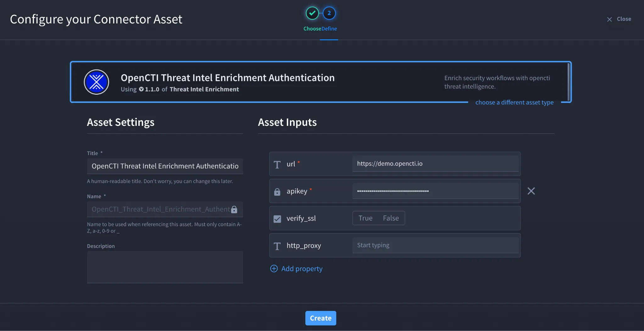
Task: Click the text type icon beside url
Action: [x=277, y=165]
